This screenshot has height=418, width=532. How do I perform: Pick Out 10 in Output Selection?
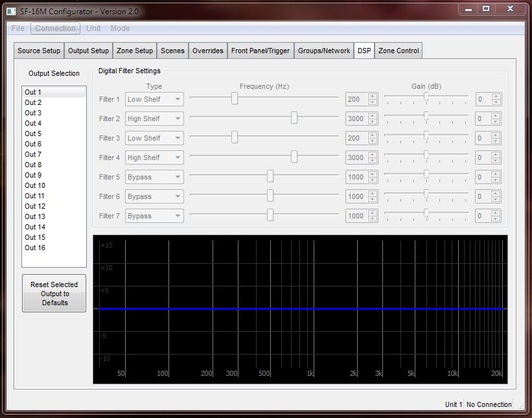54,185
